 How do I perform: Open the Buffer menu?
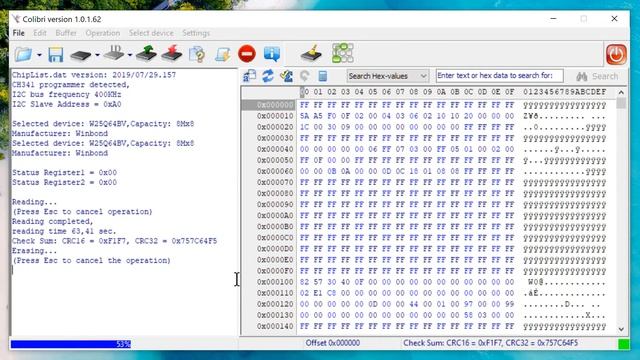tap(66, 33)
